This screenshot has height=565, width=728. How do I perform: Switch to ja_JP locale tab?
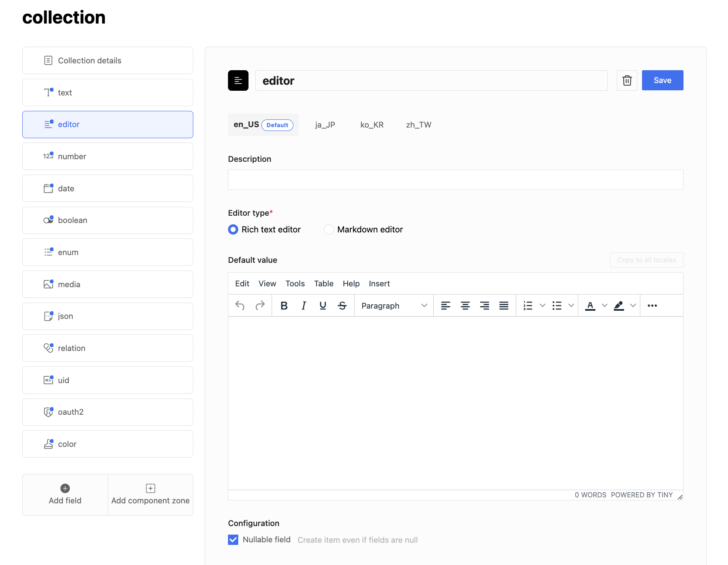(325, 125)
